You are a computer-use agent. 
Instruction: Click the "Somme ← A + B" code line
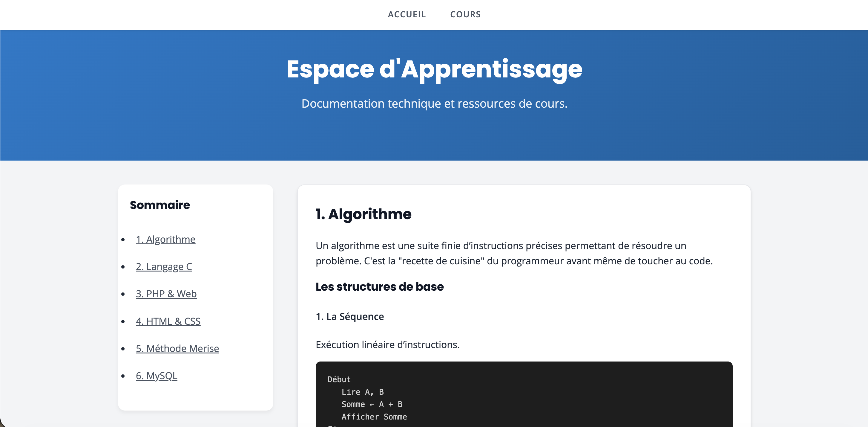pos(372,404)
